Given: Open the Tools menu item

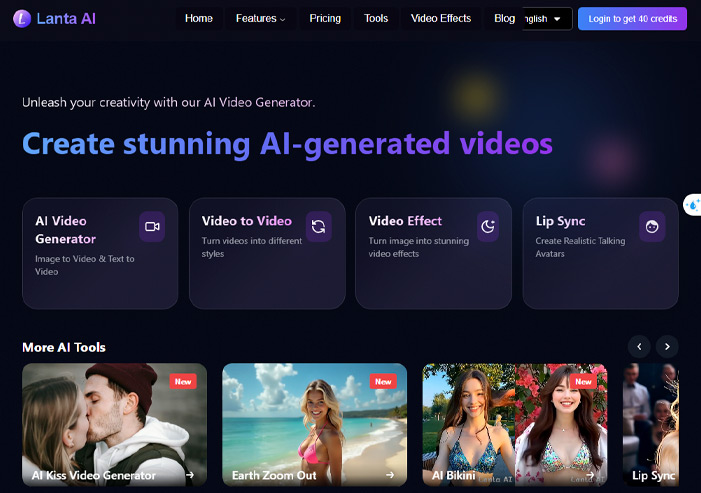Looking at the screenshot, I should 376,18.
